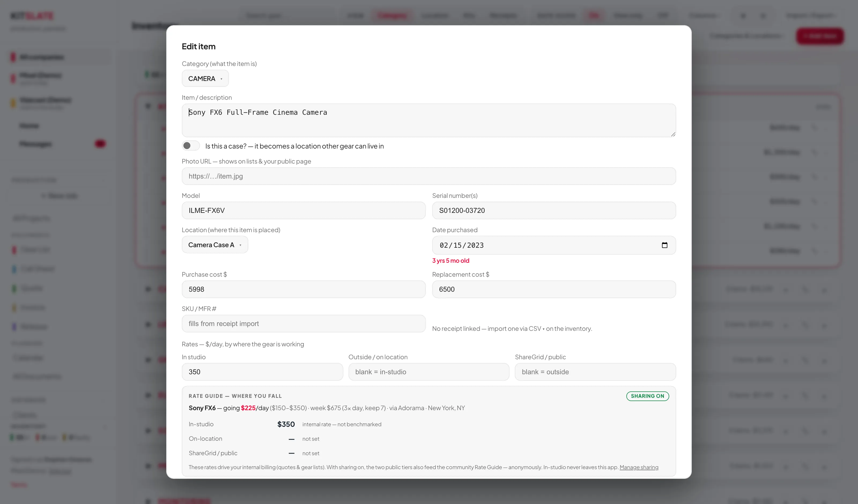Click the 'On-location' row label in Rate Guide
The height and width of the screenshot is (504, 858).
pyautogui.click(x=205, y=439)
